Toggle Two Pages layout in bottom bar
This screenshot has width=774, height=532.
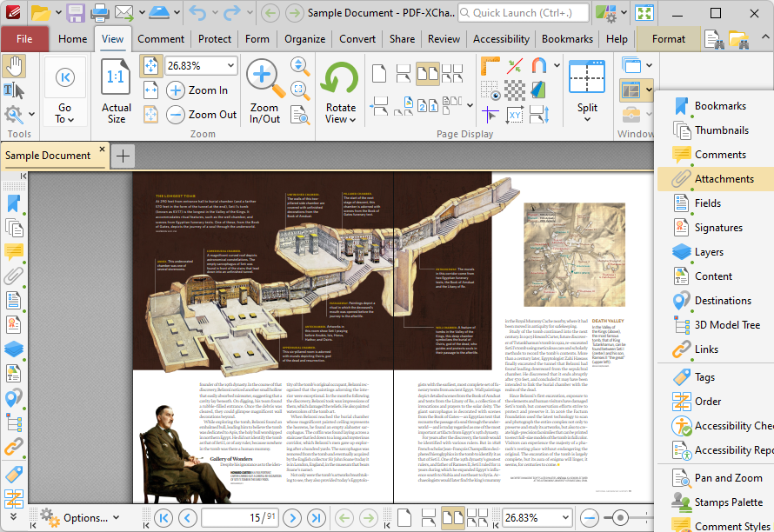click(452, 518)
